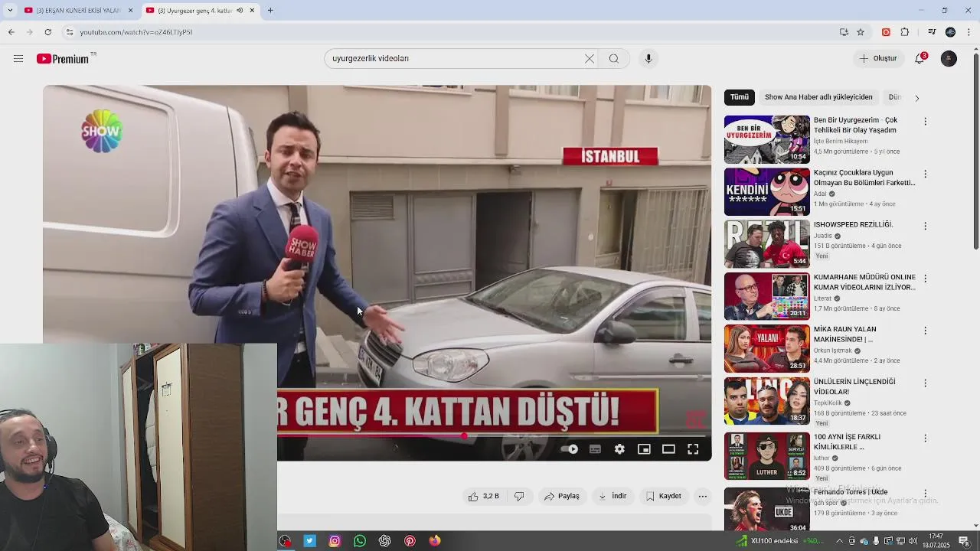The height and width of the screenshot is (551, 980).
Task: Open tab search dropdown arrow
Action: point(9,11)
